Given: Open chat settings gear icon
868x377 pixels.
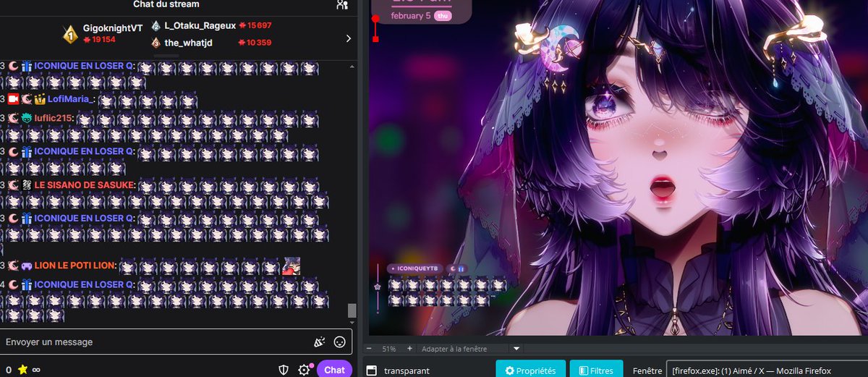Looking at the screenshot, I should (x=304, y=370).
